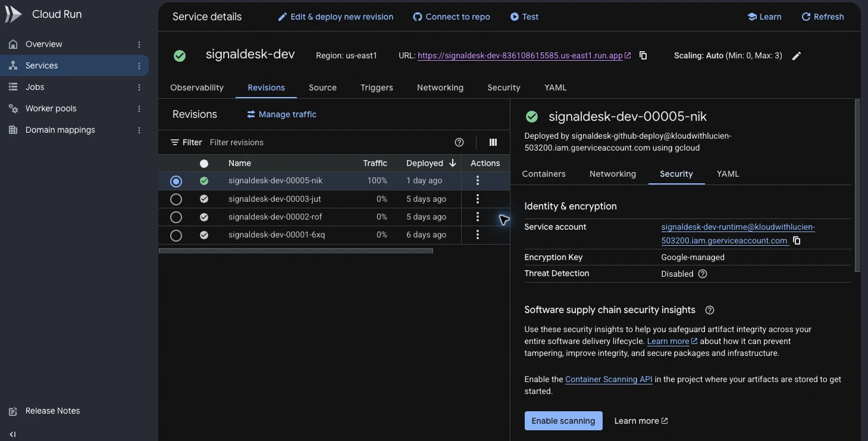Click the revisions table horizontal scrollbar

coord(296,251)
